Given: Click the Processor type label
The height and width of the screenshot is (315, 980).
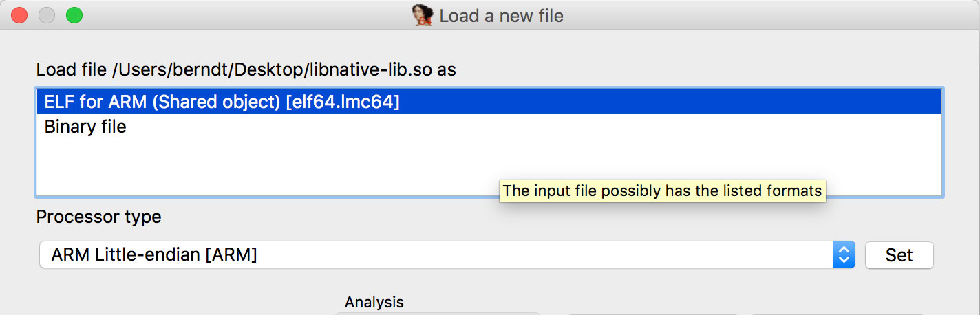Looking at the screenshot, I should (98, 217).
